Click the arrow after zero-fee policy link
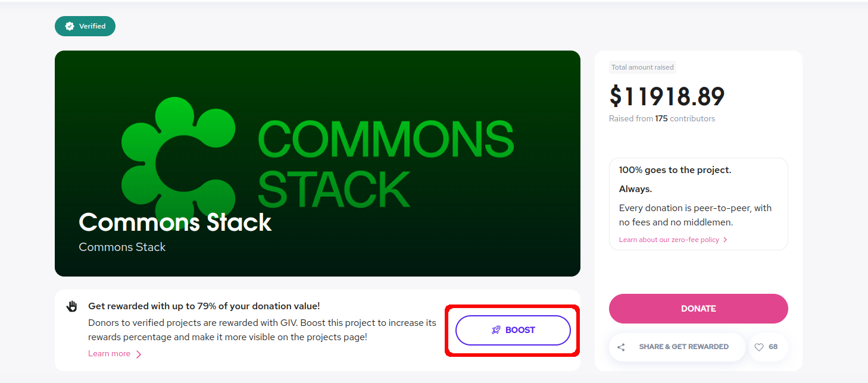This screenshot has width=868, height=383. click(725, 240)
